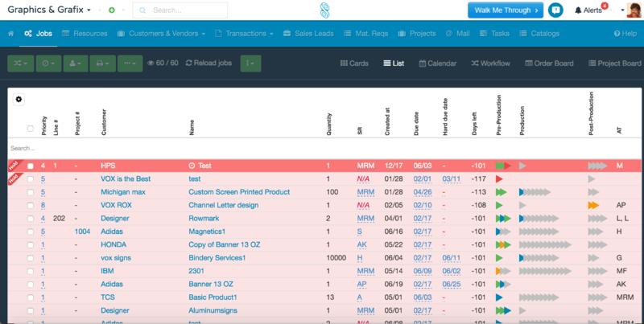Check the VOX ROX row checkbox

(31, 206)
